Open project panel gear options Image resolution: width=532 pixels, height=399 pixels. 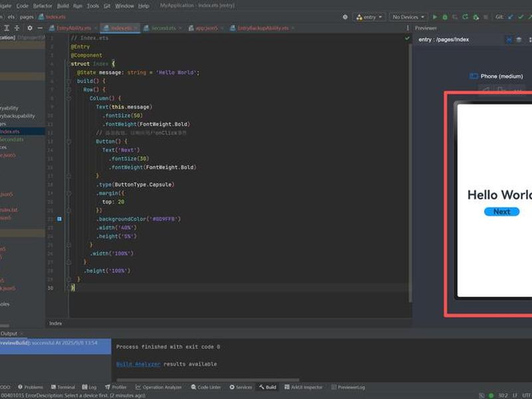click(x=30, y=28)
